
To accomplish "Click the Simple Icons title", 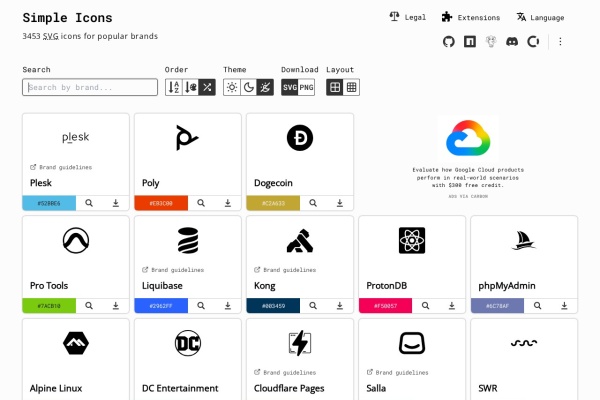I will [x=67, y=18].
